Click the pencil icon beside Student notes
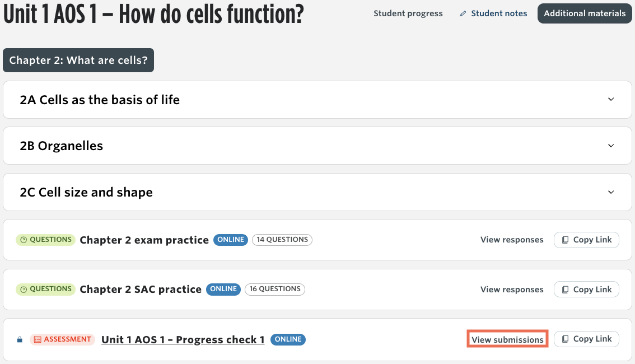Screen dimensions: 635x364 click(463, 14)
